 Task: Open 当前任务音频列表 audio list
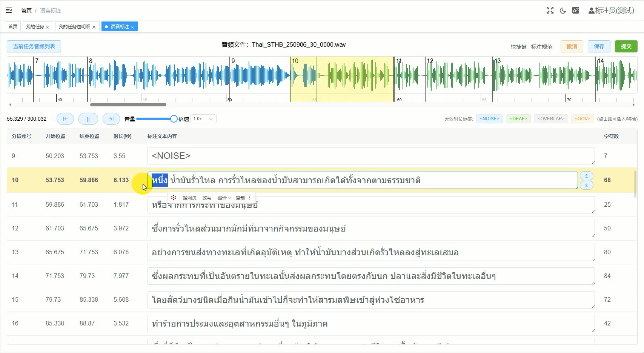click(34, 46)
